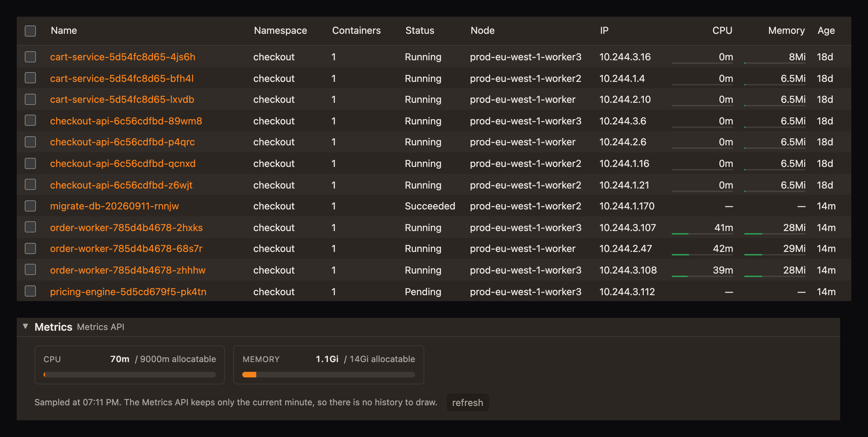Open pod migrate-db-20260911-rnnjw
Viewport: 868px width, 437px height.
click(114, 206)
